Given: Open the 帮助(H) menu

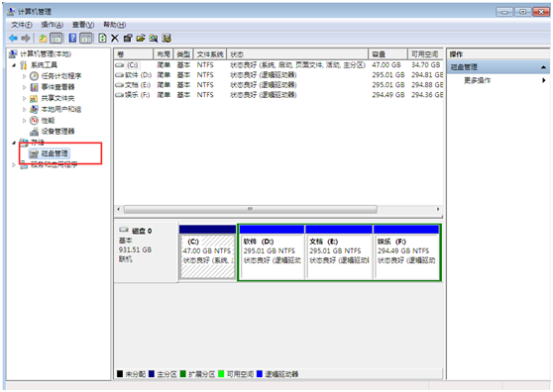Looking at the screenshot, I should click(114, 25).
